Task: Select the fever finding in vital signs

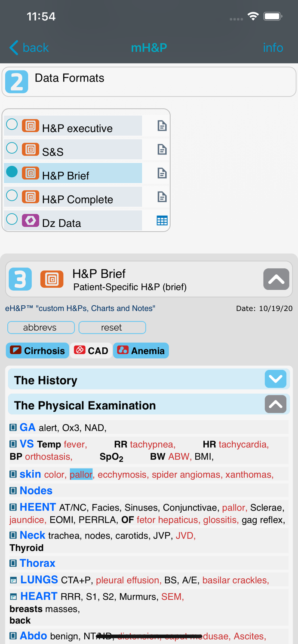Action: [75, 444]
